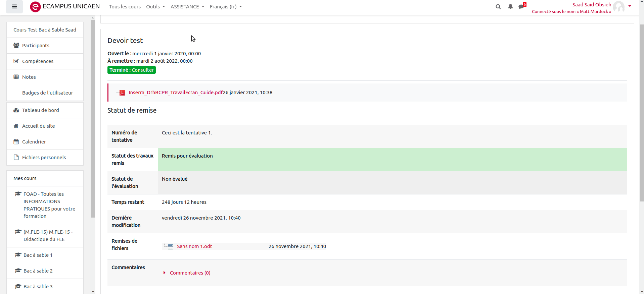This screenshot has height=294, width=644.
Task: Open the notifications bell icon
Action: coord(510,7)
